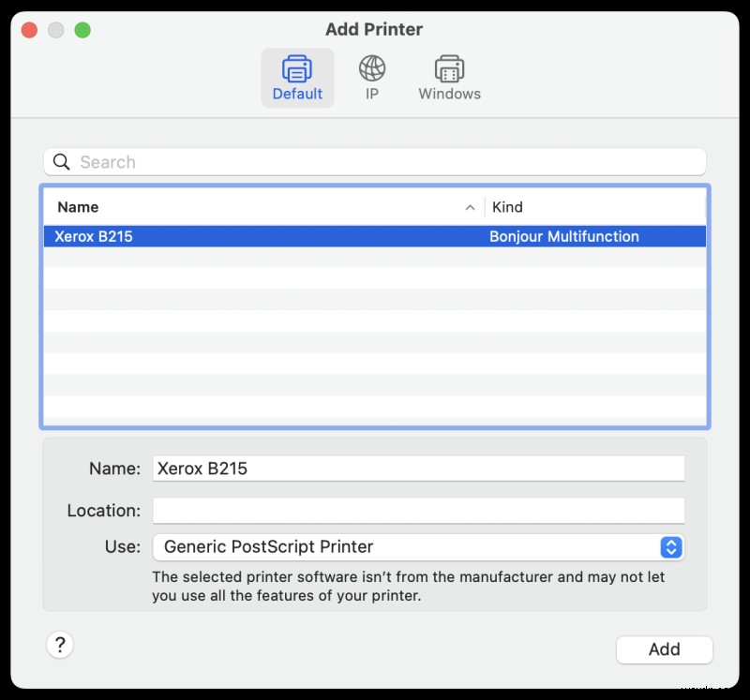Open the Use driver dropdown
Viewport: 750px width, 700px height.
[418, 547]
